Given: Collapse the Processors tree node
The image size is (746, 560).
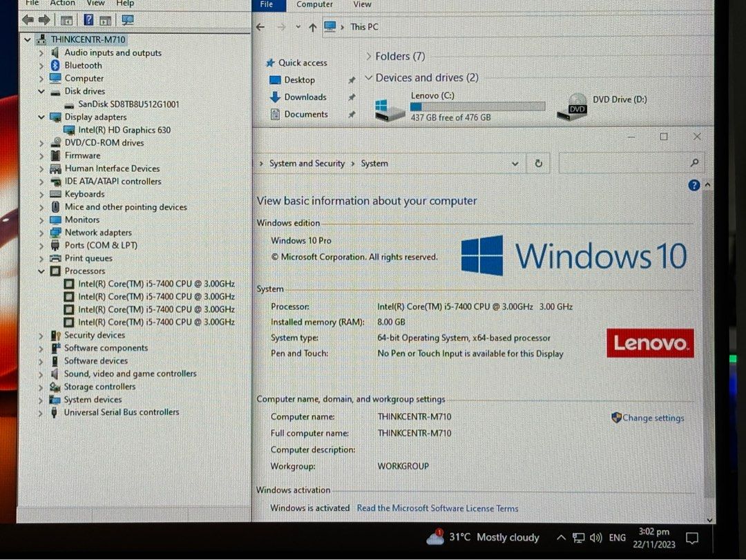Looking at the screenshot, I should point(40,271).
